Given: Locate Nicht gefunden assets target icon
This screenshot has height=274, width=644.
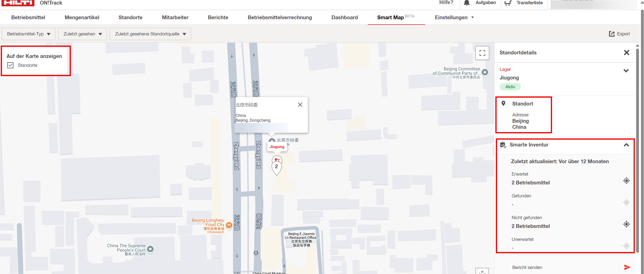Looking at the screenshot, I should pos(626,224).
